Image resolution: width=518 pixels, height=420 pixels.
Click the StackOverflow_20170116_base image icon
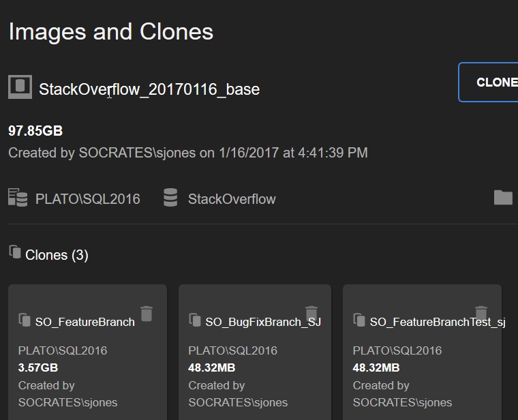[20, 87]
